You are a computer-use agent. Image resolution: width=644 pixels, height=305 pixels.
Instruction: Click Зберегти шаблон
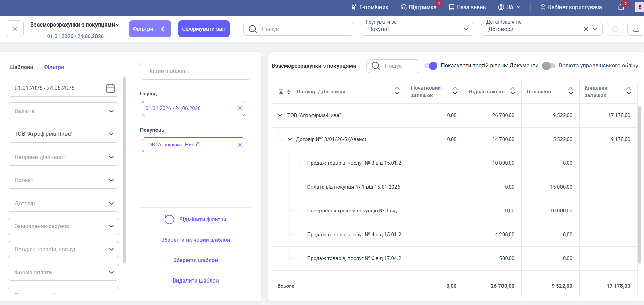coord(196,260)
